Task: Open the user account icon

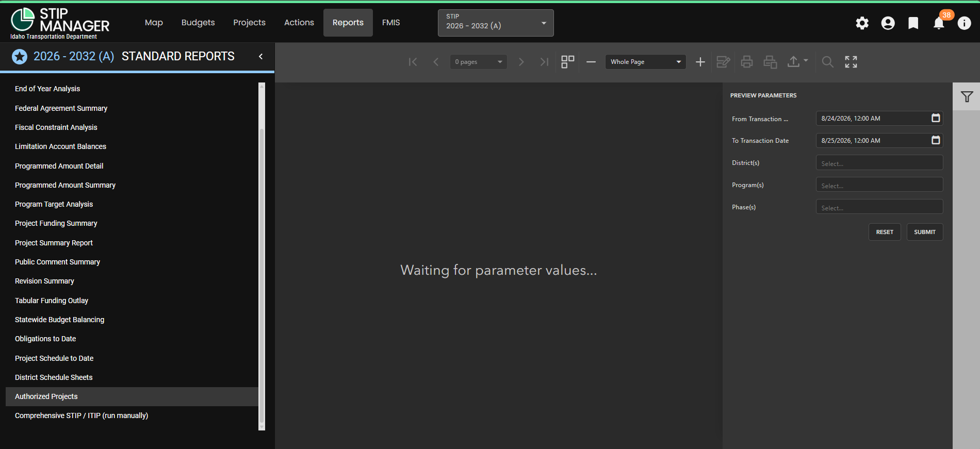Action: pos(888,23)
